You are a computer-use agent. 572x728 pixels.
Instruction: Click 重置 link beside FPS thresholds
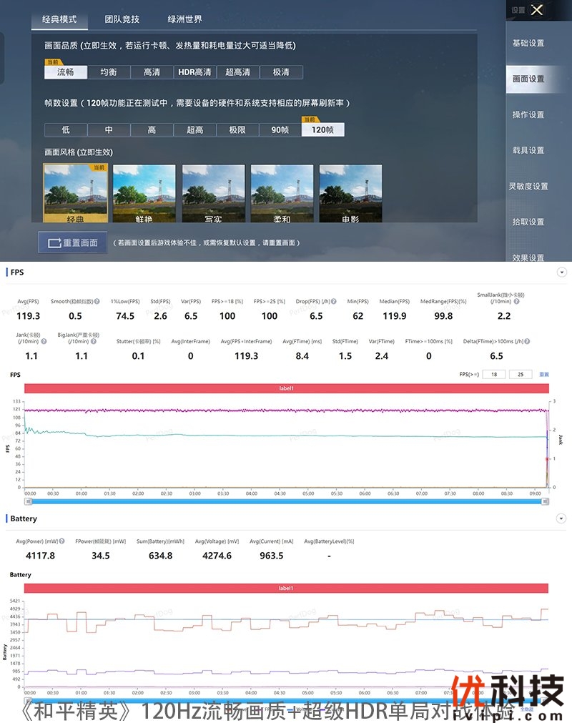pos(544,374)
